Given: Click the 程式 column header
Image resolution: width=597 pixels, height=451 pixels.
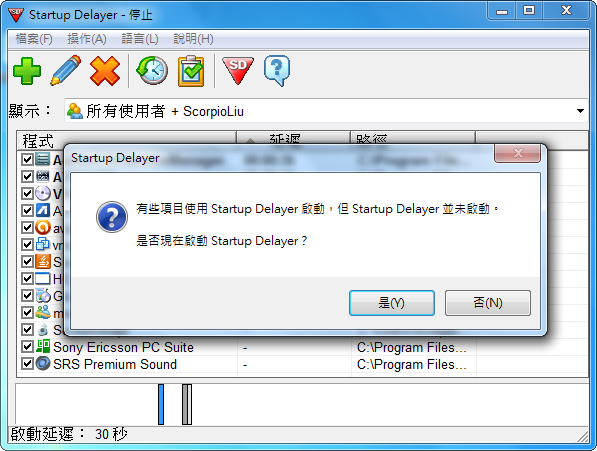Looking at the screenshot, I should pos(127,140).
